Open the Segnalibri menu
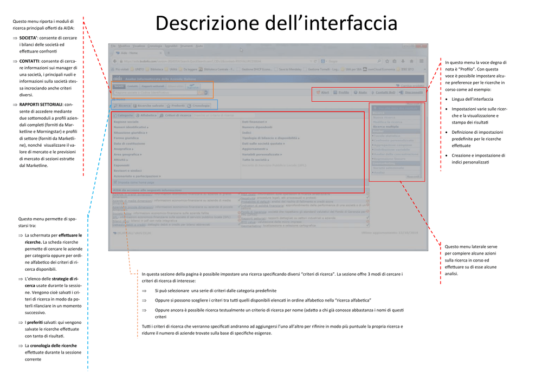The width and height of the screenshot is (555, 392). (171, 46)
